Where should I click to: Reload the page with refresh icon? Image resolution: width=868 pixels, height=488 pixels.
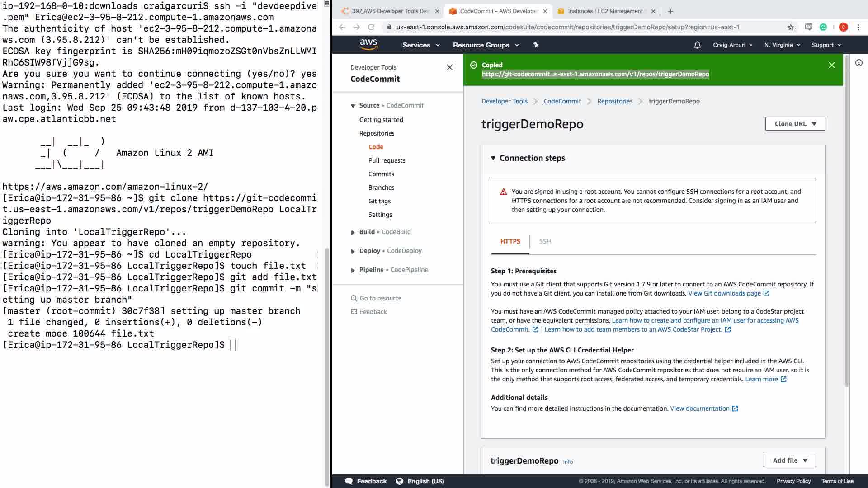[371, 27]
